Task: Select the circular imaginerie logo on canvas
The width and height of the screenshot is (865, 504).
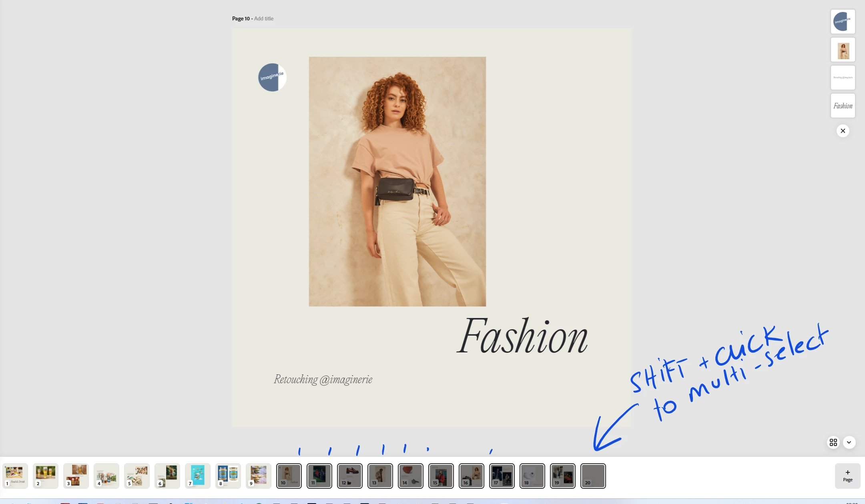Action: [272, 77]
